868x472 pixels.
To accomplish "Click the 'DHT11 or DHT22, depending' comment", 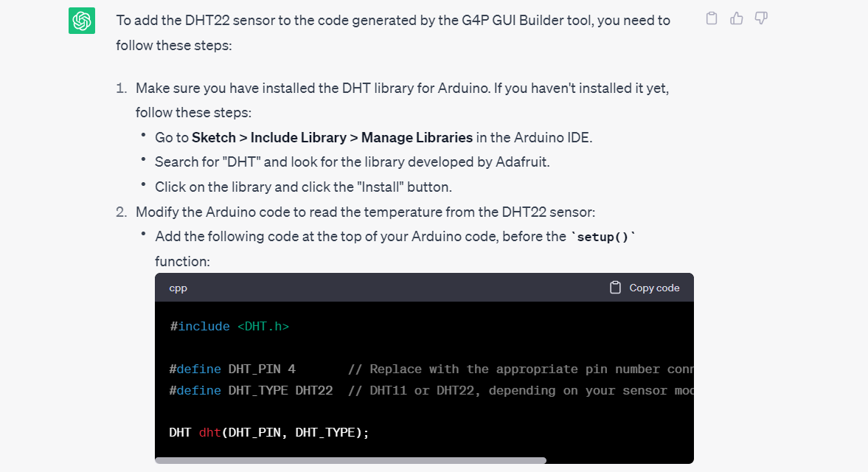I will pos(521,391).
